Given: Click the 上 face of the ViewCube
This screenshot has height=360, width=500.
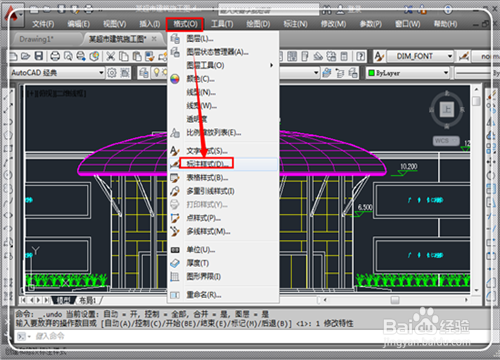Looking at the screenshot, I should pos(447,109).
